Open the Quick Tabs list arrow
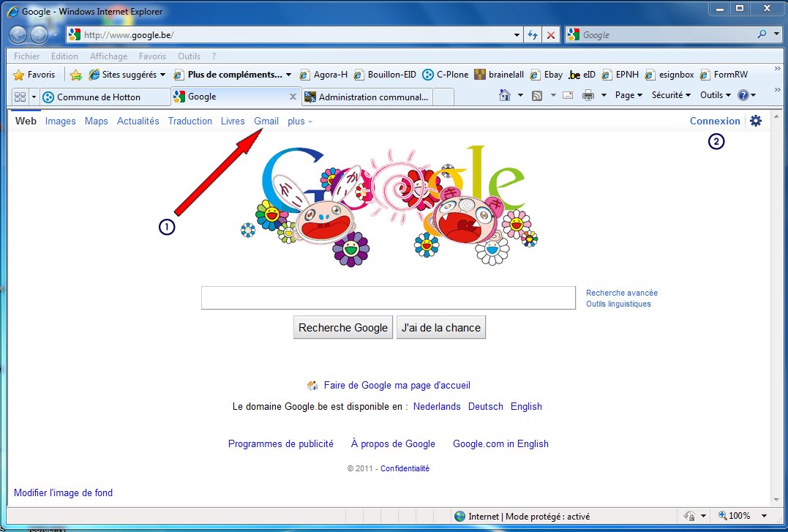Viewport: 788px width, 532px height. coord(34,97)
